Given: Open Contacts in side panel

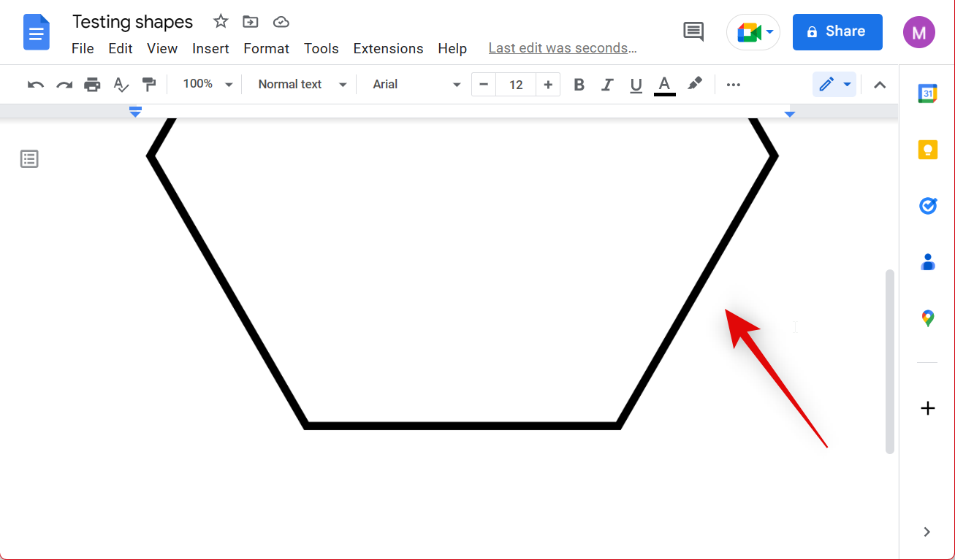Looking at the screenshot, I should coord(928,261).
